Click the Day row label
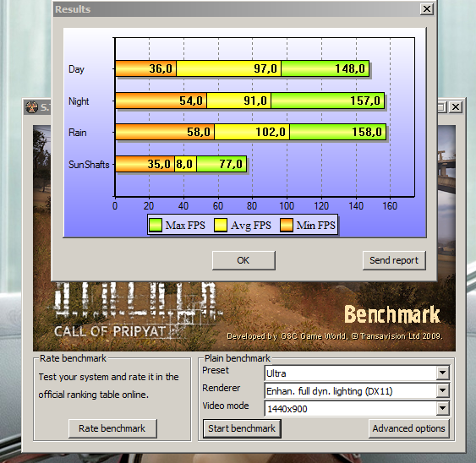 (76, 69)
